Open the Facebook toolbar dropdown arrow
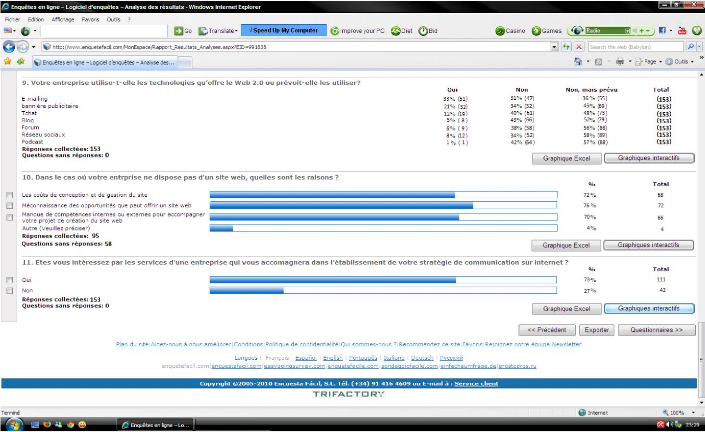 670,31
